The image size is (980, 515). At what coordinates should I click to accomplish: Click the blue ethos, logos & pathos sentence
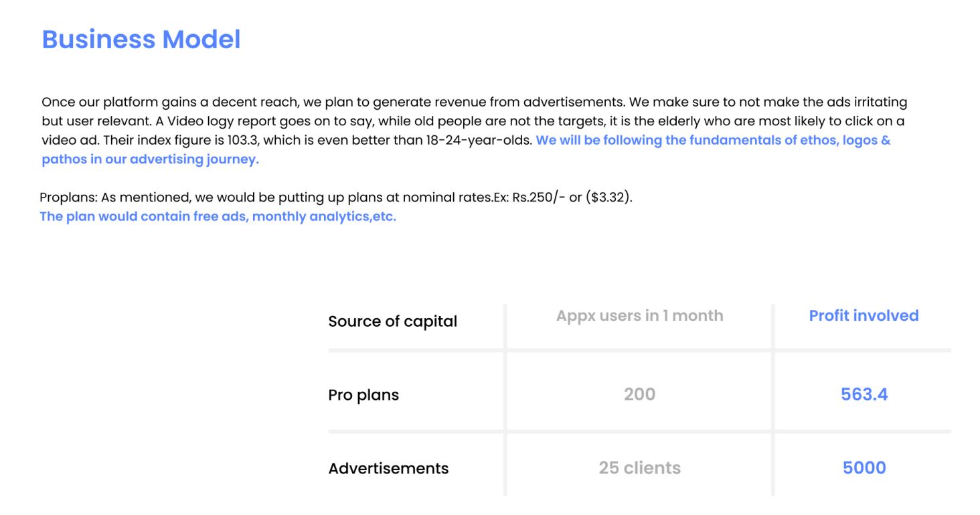712,141
